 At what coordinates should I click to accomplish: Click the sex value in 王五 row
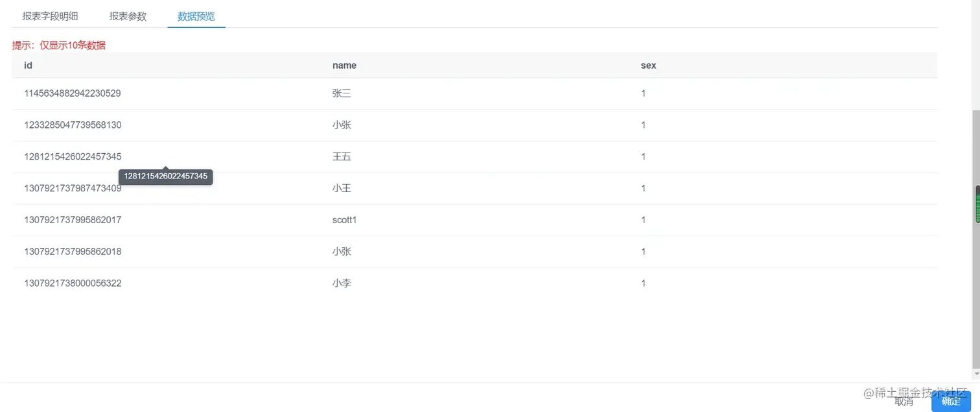tap(643, 156)
